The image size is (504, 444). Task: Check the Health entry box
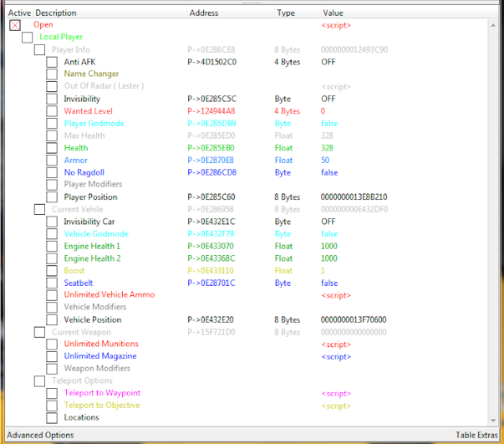coord(52,148)
